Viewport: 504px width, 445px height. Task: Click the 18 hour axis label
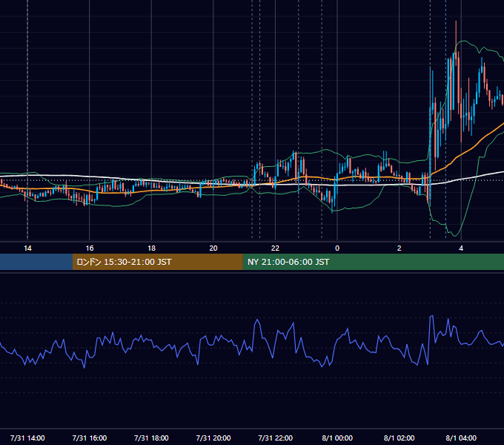pyautogui.click(x=151, y=248)
